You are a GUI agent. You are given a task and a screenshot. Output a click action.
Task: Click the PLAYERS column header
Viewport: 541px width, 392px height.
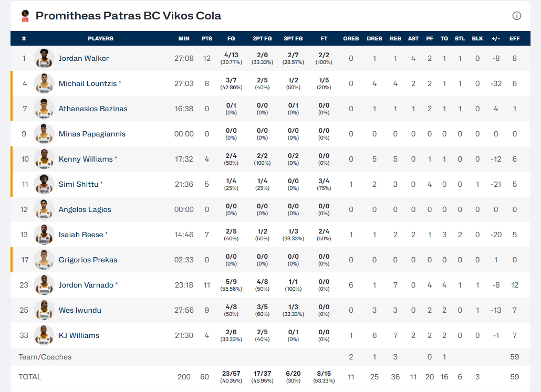(x=100, y=38)
